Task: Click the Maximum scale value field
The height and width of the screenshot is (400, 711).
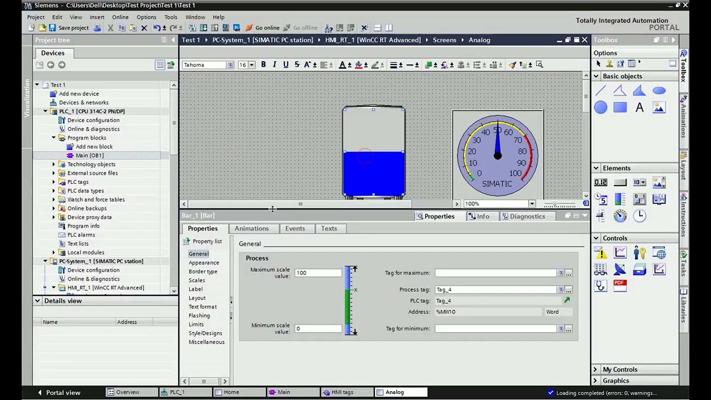Action: tap(318, 273)
